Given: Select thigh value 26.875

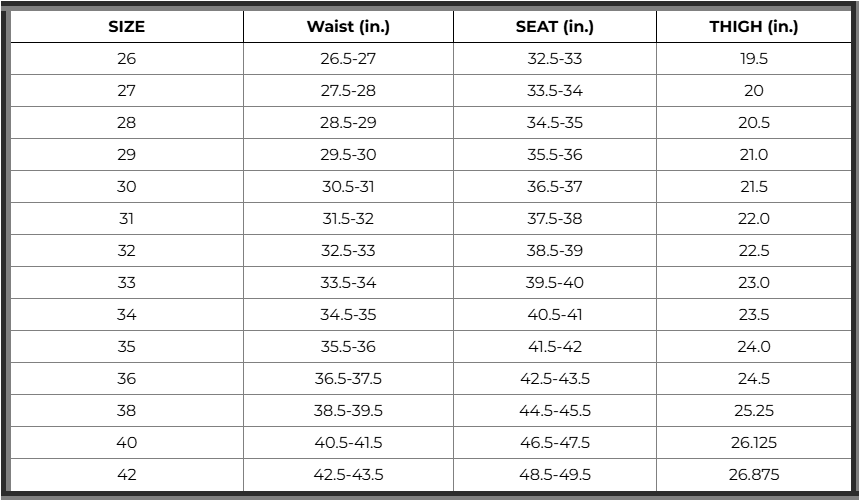Looking at the screenshot, I should click(754, 474).
